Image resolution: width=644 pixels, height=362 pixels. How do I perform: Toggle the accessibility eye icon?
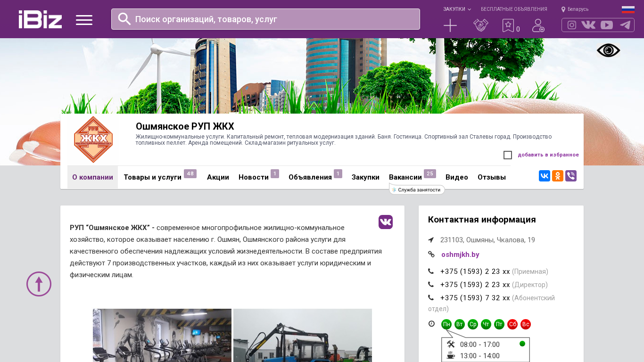pos(609,50)
